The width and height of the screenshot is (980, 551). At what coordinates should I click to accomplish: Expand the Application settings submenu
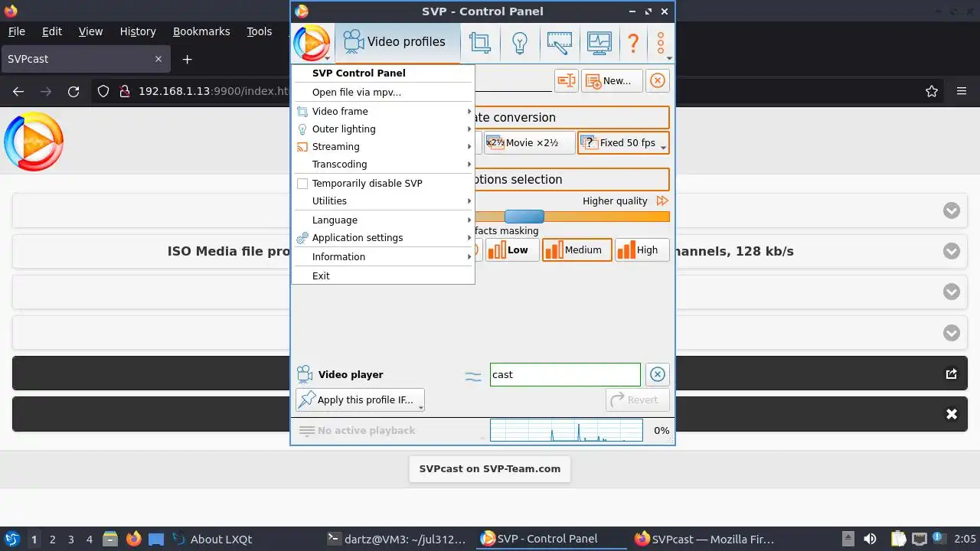pyautogui.click(x=383, y=237)
